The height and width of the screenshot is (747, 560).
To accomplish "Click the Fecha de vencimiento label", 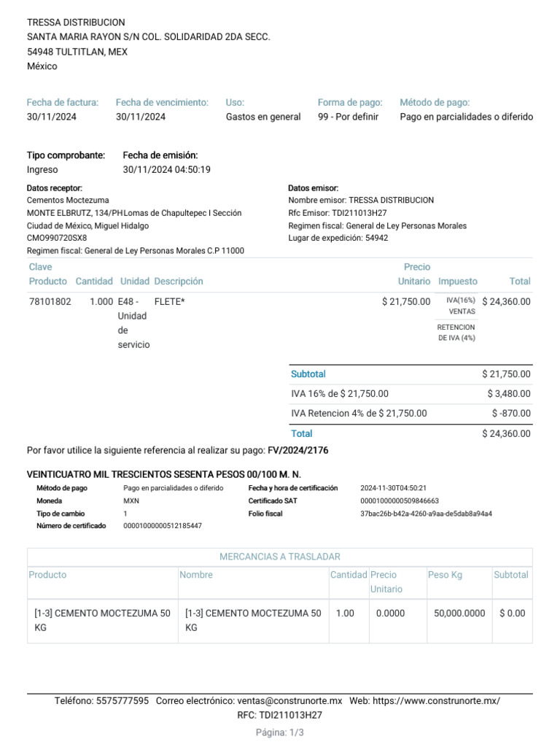I will pos(162,102).
